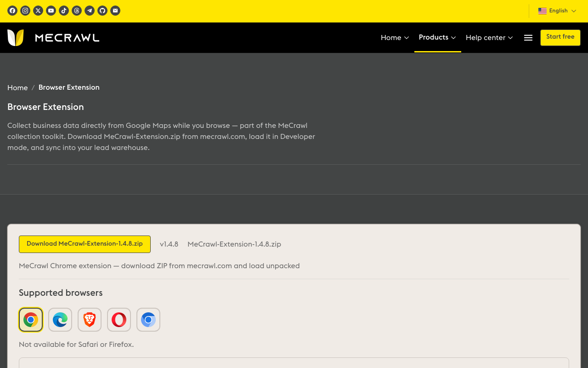Expand the Help center navigation menu
The height and width of the screenshot is (368, 588).
click(489, 38)
